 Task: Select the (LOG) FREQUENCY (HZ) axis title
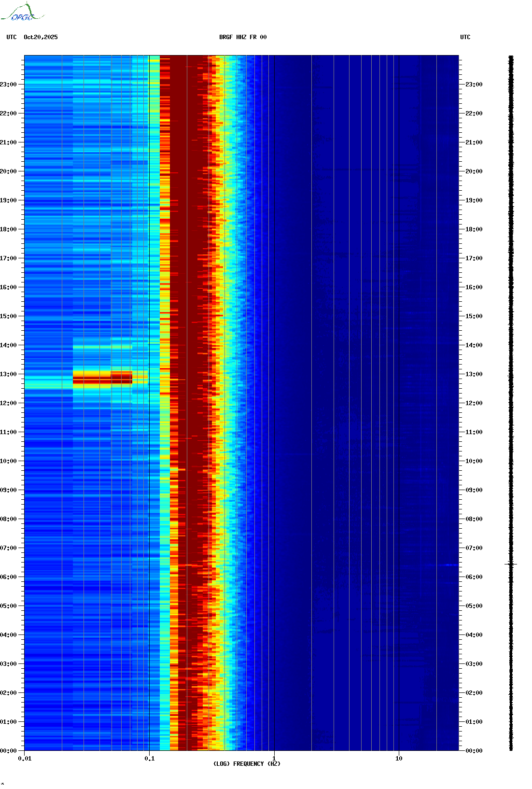click(247, 764)
